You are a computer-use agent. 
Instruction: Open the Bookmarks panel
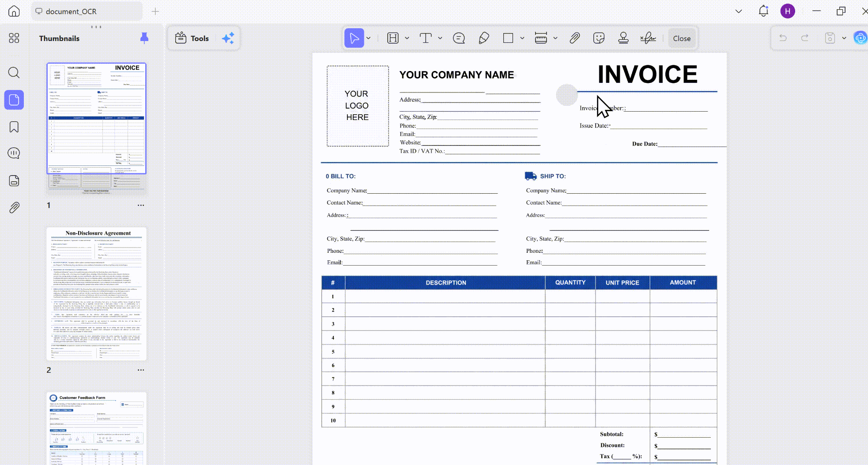pyautogui.click(x=14, y=127)
